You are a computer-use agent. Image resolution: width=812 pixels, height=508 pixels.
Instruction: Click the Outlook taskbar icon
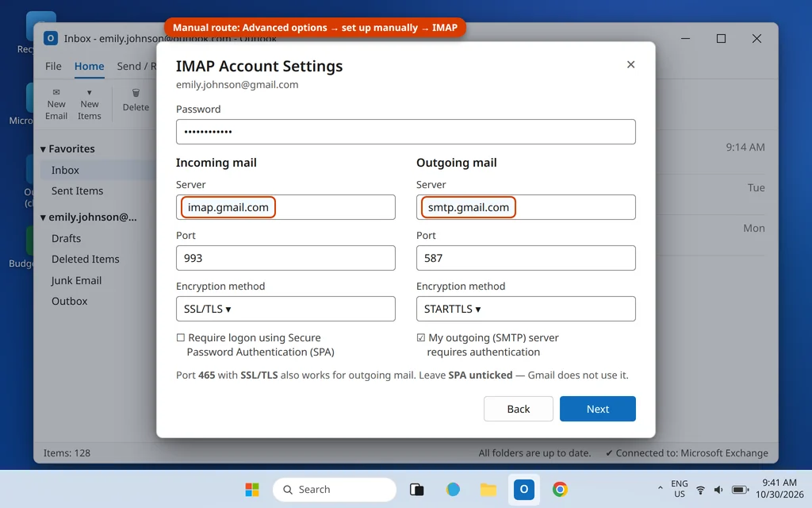click(524, 489)
